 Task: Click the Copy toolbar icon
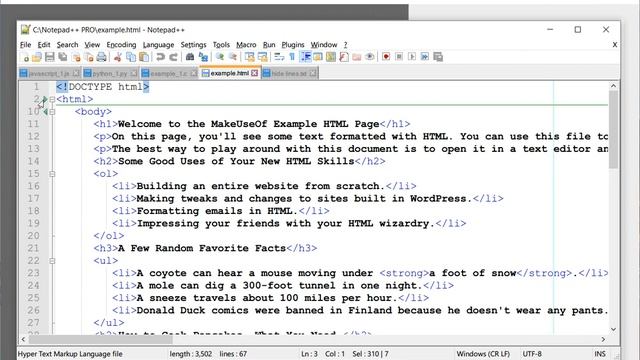click(131, 57)
